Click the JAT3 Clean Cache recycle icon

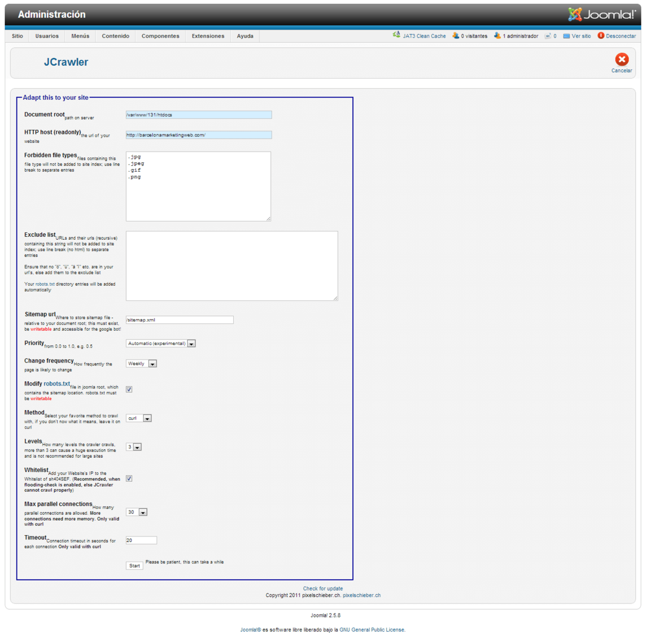pos(396,35)
